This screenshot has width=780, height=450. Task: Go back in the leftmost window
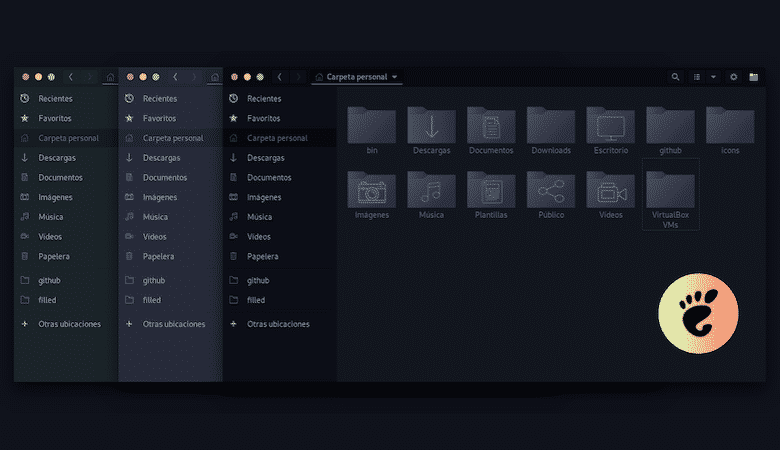71,77
